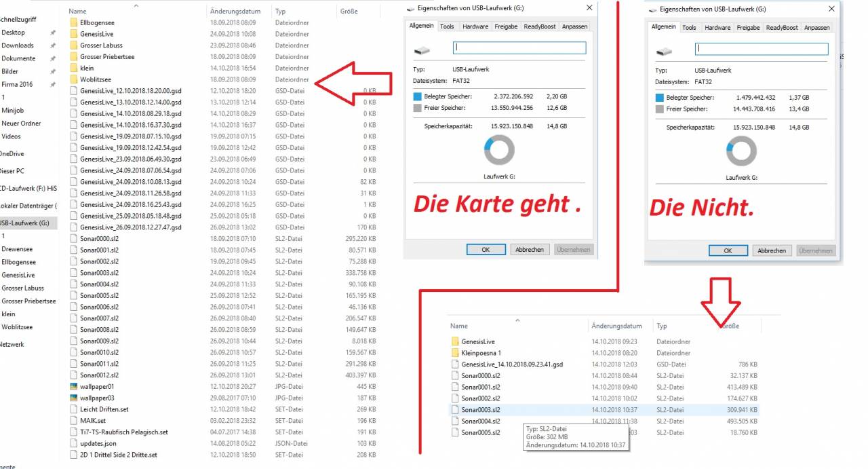Open Downloads in the quick access sidebar

18,45
